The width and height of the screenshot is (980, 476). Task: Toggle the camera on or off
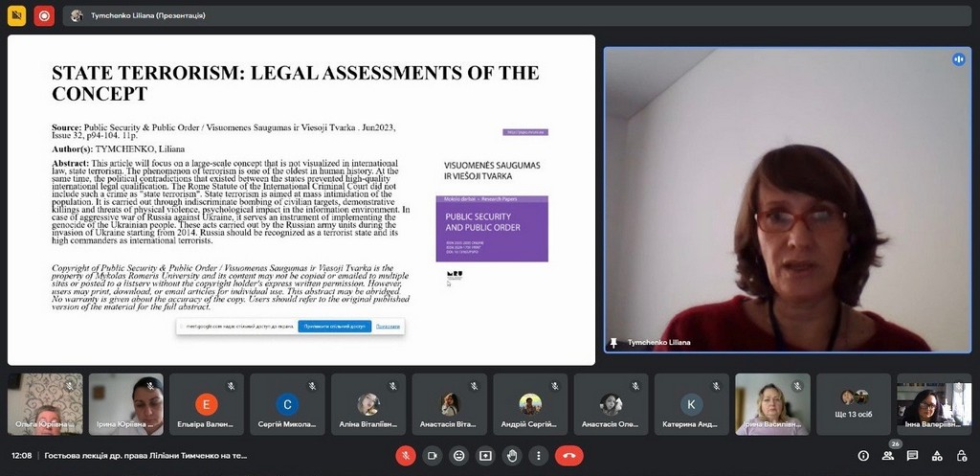click(433, 456)
